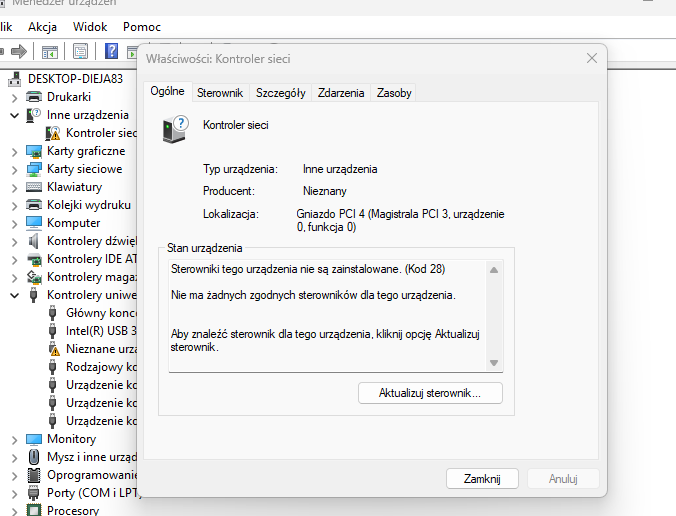Image resolution: width=676 pixels, height=516 pixels.
Task: Click inside the Stan urządzenia status text box
Action: coord(328,316)
